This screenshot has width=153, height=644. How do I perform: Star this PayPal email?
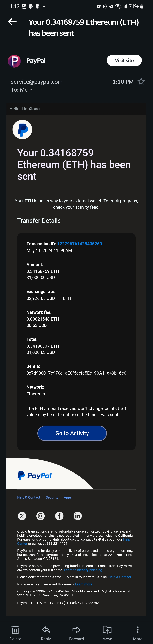141,82
